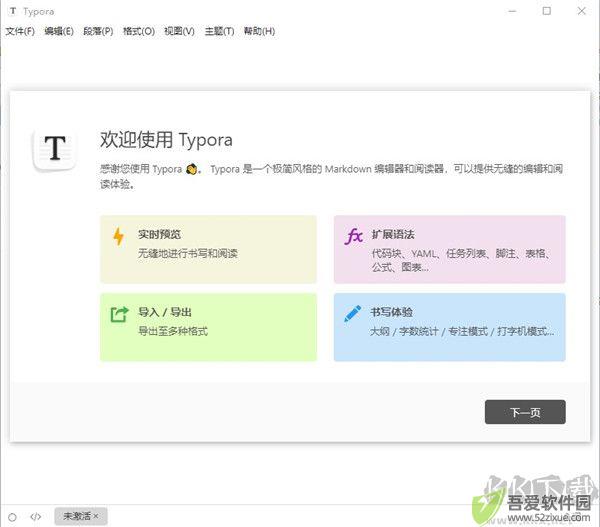Click the Typora logo in welcome dialog
600x527 pixels.
click(x=55, y=149)
